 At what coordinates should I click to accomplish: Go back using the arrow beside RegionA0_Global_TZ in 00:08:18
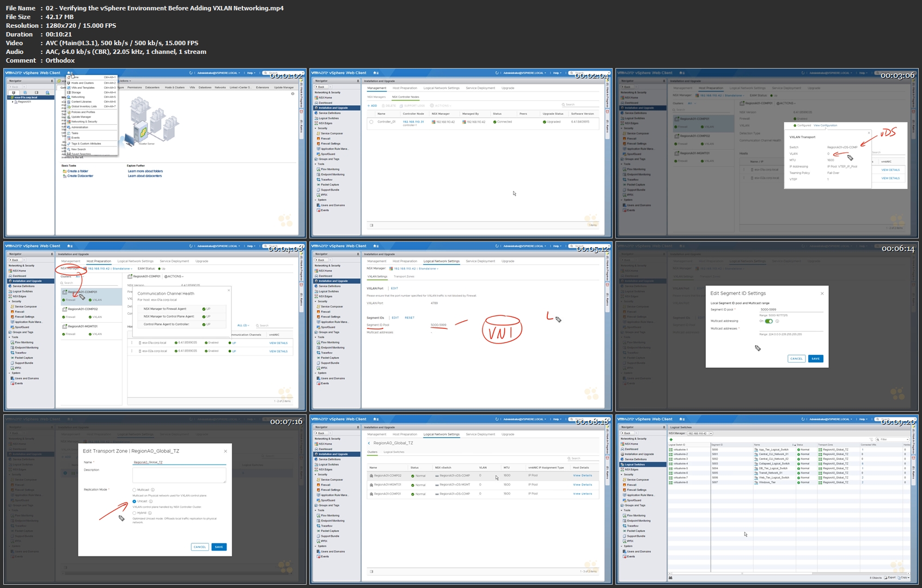pyautogui.click(x=369, y=443)
